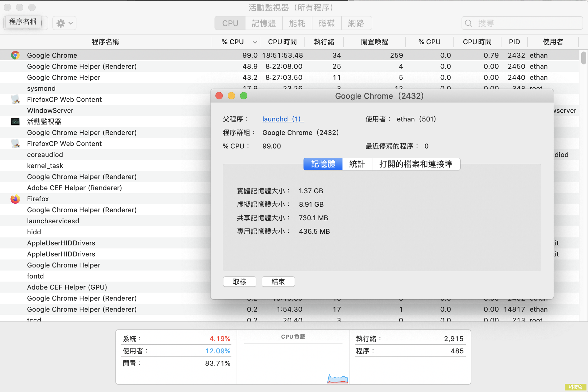This screenshot has height=392, width=588.
Task: Select the kernel_task process row
Action: point(105,166)
